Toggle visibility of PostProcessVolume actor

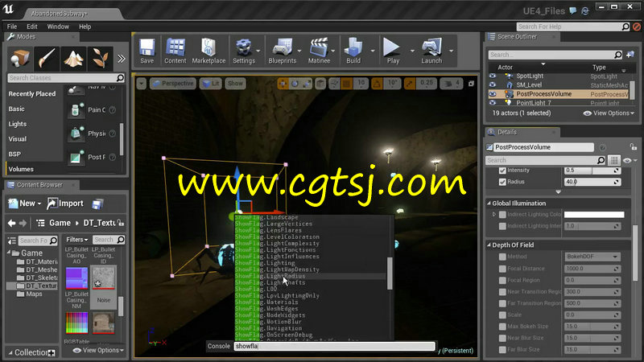[493, 93]
